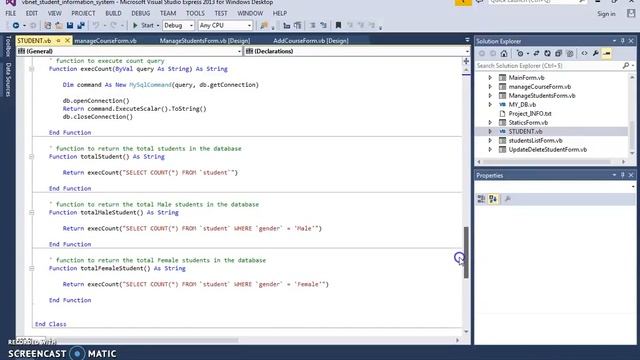Open the tab list overflow dropdown
This screenshot has height=360, width=640.
click(x=467, y=40)
